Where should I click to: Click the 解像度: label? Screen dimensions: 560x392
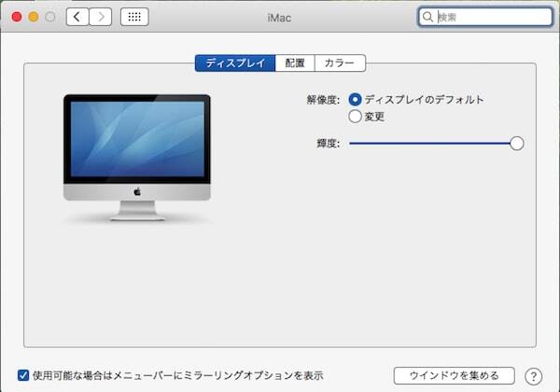tap(323, 100)
